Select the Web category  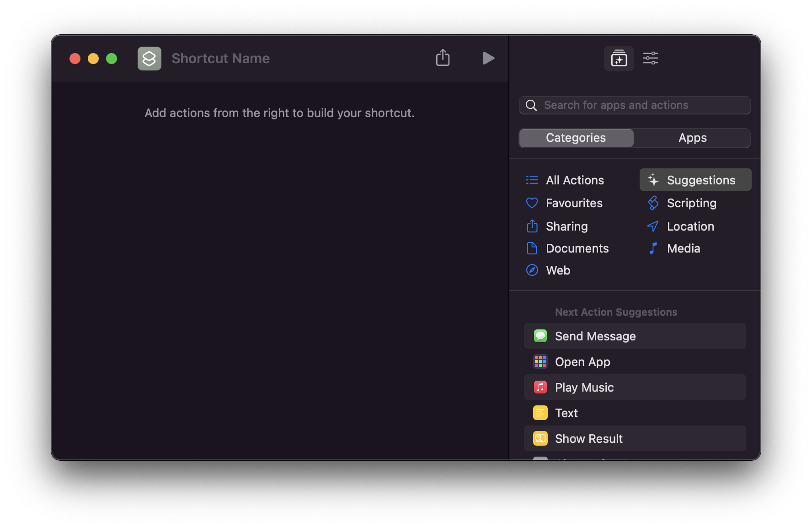pyautogui.click(x=558, y=270)
